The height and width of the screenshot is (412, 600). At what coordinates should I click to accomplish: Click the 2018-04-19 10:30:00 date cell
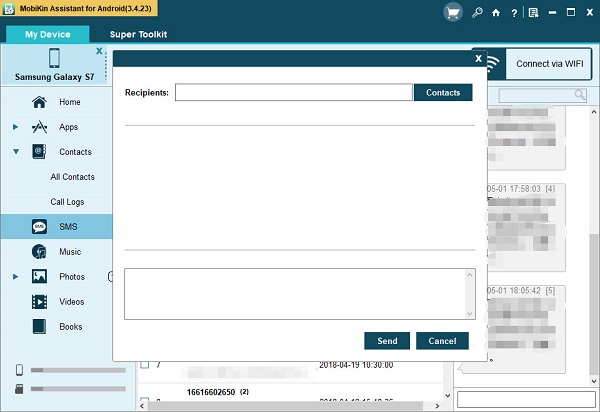click(356, 365)
